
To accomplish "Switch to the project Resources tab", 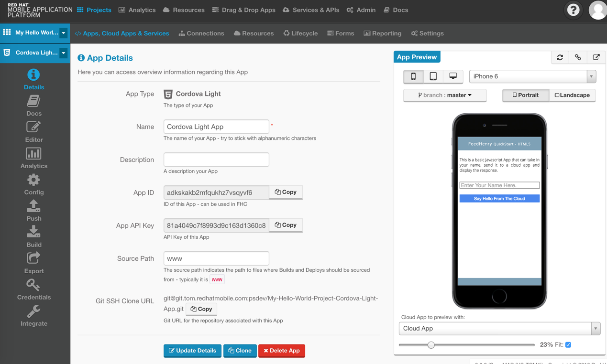I will 254,33.
